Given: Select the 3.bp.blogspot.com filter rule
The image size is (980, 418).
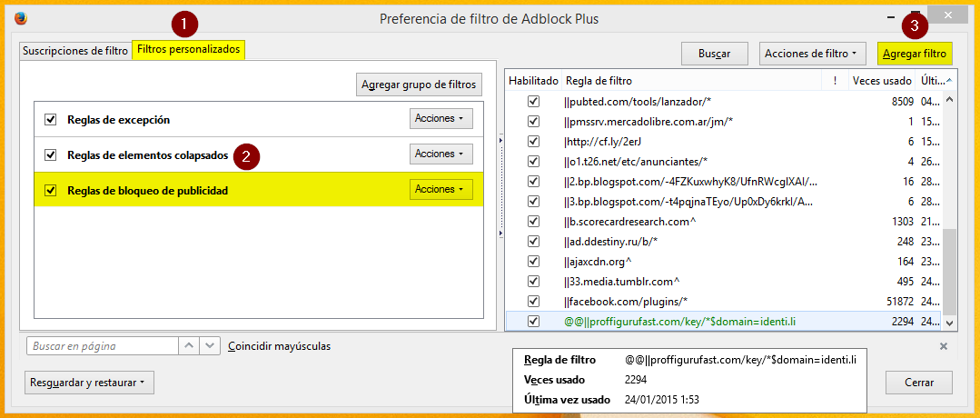Looking at the screenshot, I should (688, 202).
